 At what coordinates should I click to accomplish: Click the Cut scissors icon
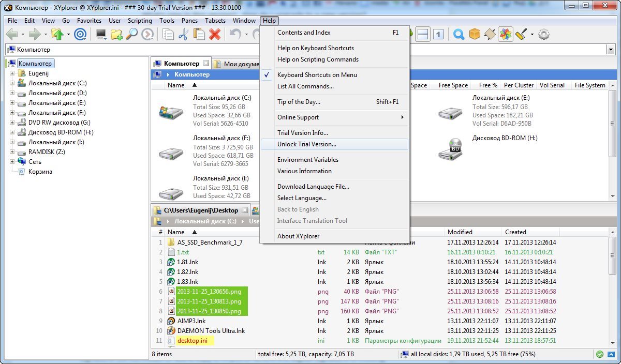pyautogui.click(x=184, y=35)
